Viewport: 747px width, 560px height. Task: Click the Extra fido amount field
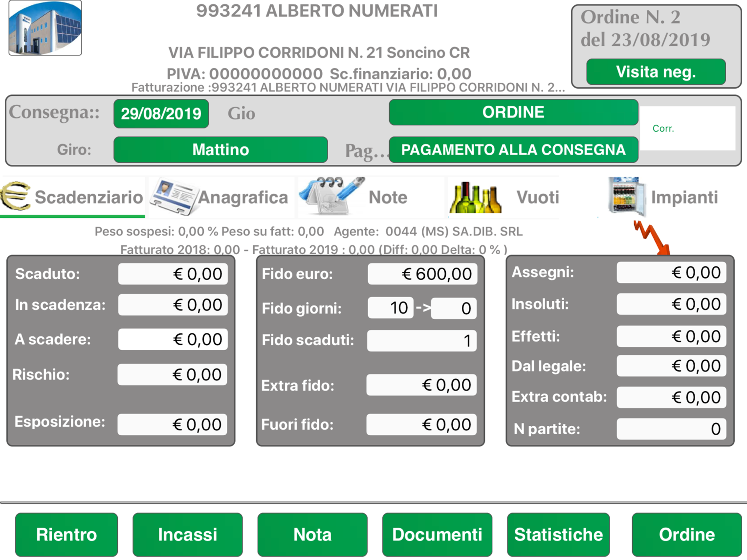coord(421,385)
